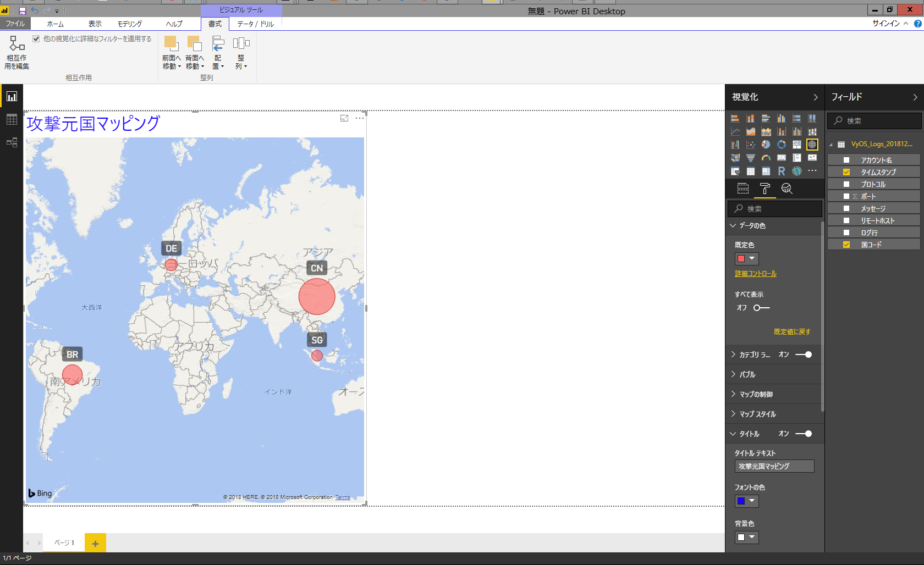The width and height of the screenshot is (924, 565).
Task: Collapse the VyOS_Logs table tree
Action: 831,145
